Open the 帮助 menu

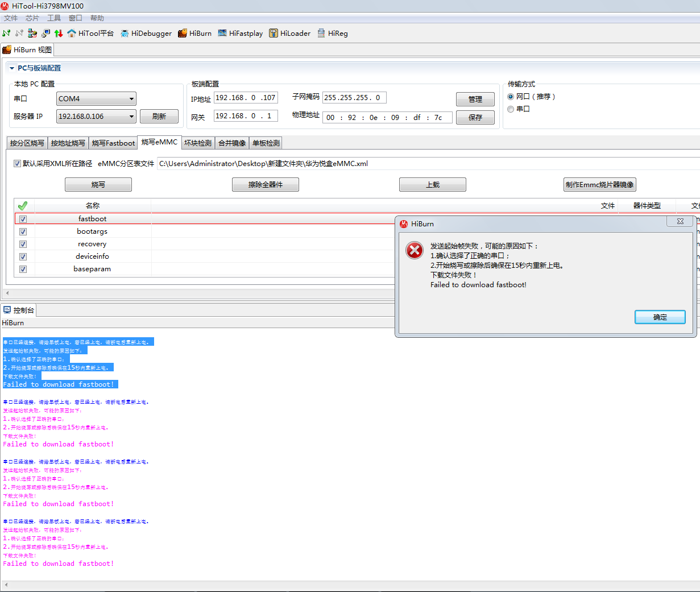point(97,18)
